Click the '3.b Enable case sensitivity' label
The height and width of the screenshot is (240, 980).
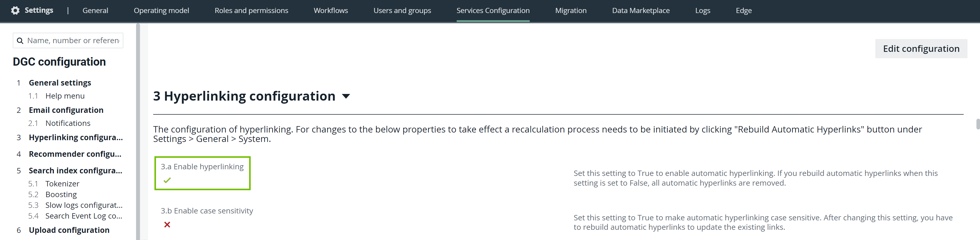coord(207,211)
